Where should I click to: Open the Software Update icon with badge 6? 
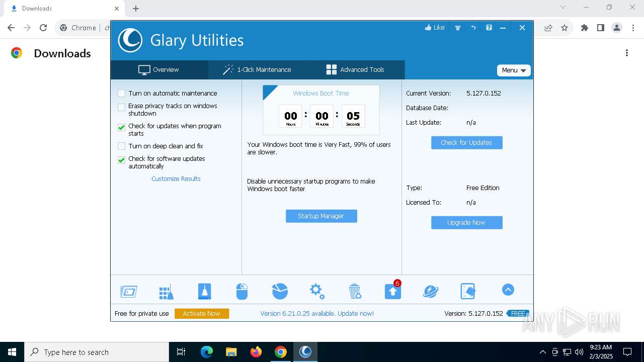point(393,291)
